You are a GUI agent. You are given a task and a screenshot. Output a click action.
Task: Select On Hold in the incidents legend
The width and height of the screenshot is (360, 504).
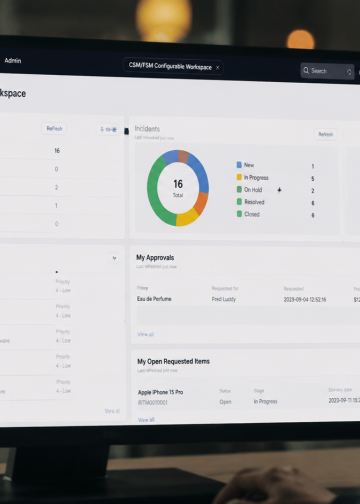[253, 190]
